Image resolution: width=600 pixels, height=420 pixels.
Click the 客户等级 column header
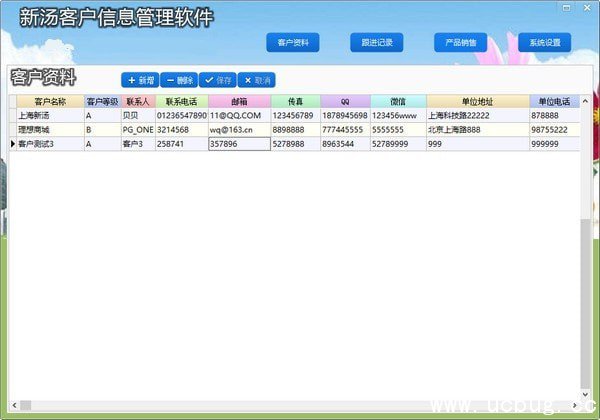click(102, 101)
